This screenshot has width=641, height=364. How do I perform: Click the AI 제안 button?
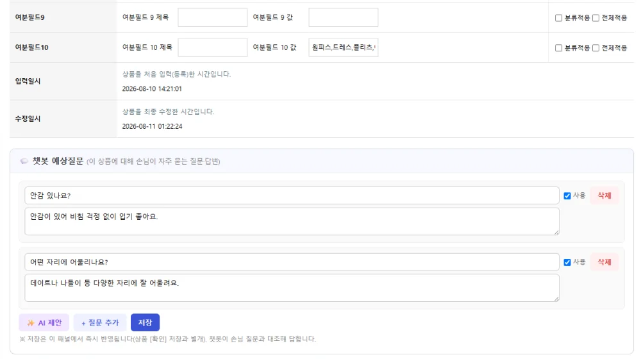44,323
